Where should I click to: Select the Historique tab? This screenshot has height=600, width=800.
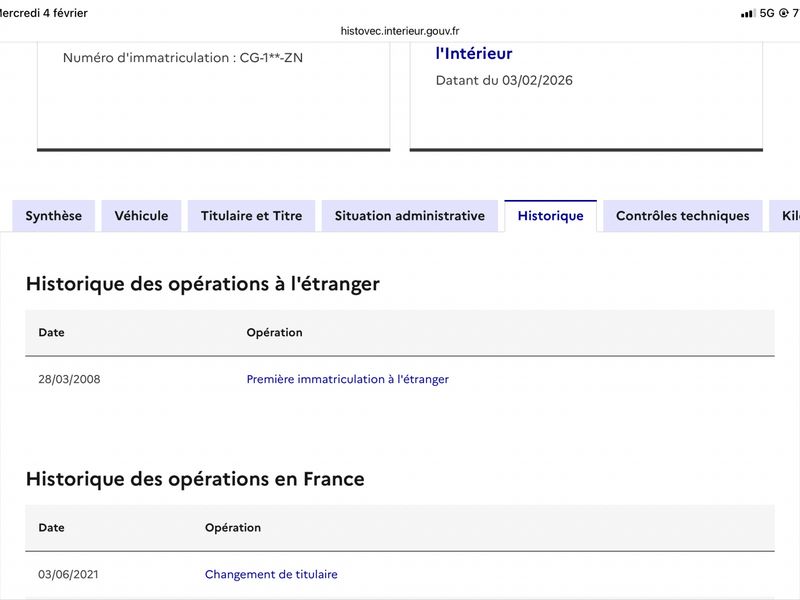(550, 216)
